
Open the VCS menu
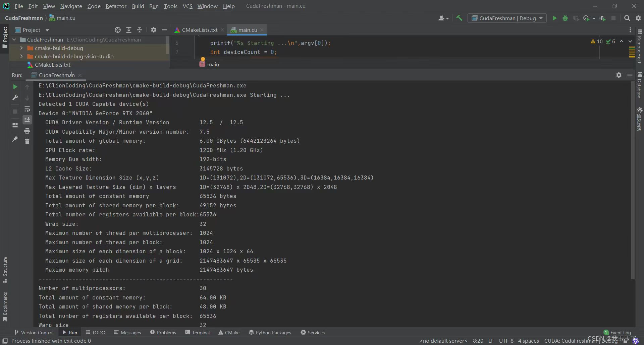tap(187, 6)
